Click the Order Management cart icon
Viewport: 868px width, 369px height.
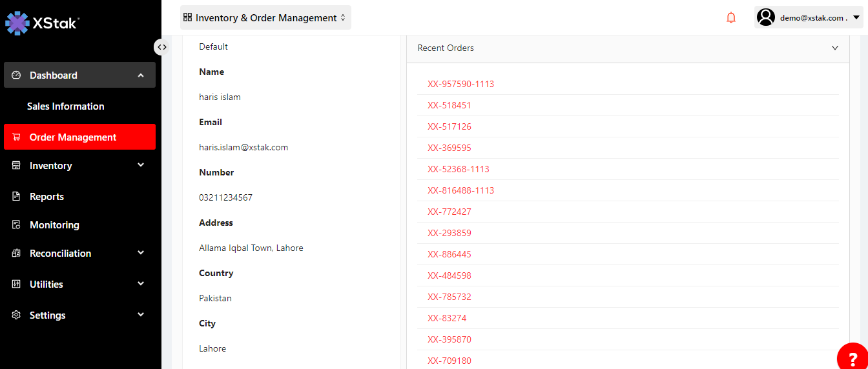click(17, 137)
